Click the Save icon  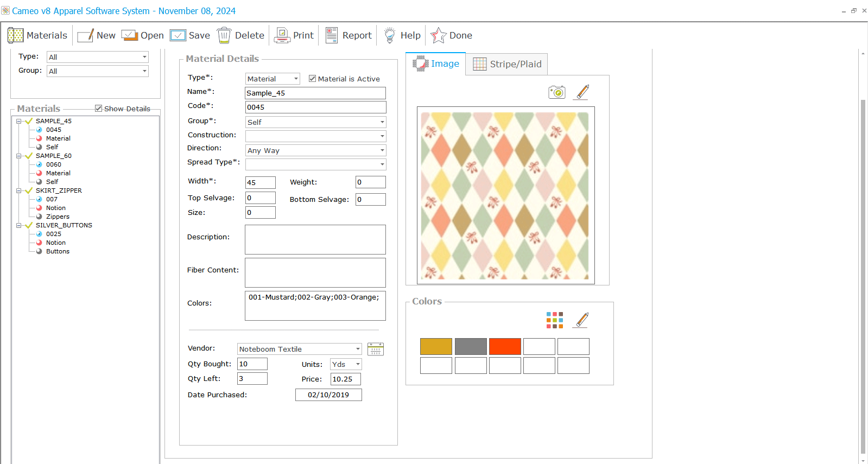[x=178, y=35]
